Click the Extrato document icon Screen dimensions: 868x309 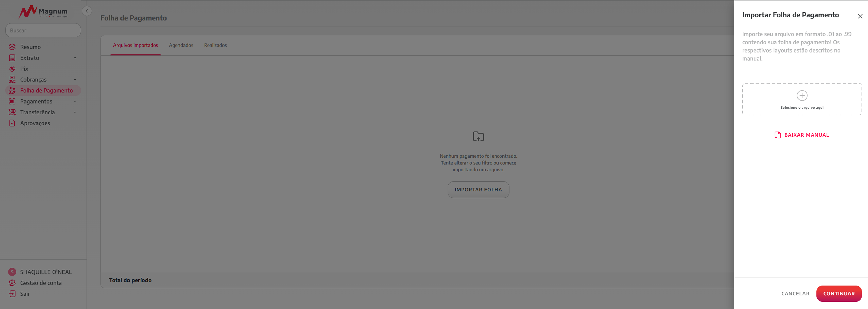coord(12,58)
